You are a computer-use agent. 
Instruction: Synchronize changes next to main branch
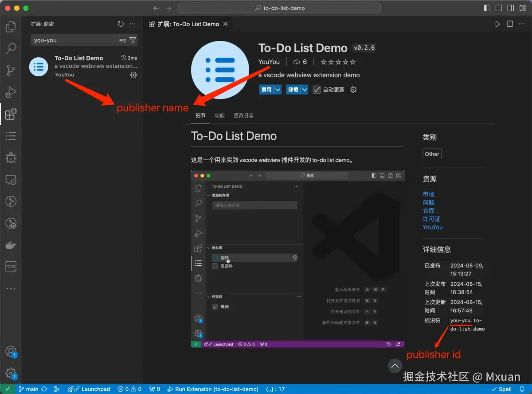pos(44,389)
